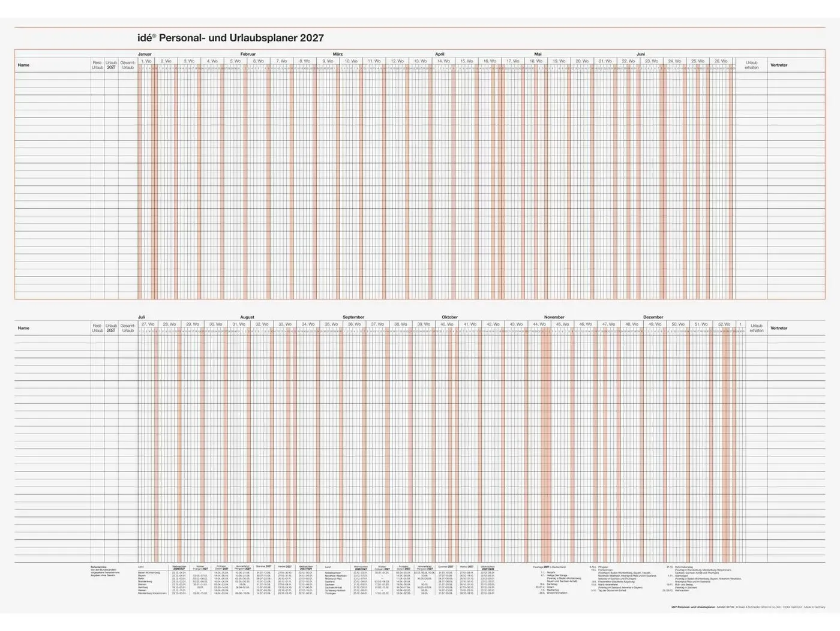Click 'Feiertage 2027 in Deutschland' footer heading
This screenshot has width=840, height=631.
pyautogui.click(x=550, y=566)
